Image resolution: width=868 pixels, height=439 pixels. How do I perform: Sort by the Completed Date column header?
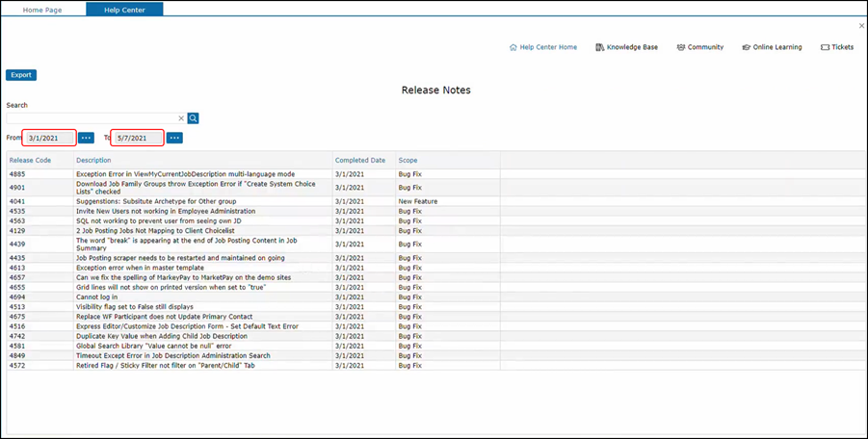360,160
